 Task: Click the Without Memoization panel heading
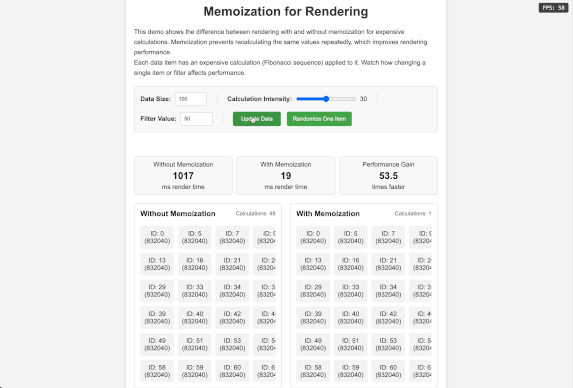(x=178, y=214)
